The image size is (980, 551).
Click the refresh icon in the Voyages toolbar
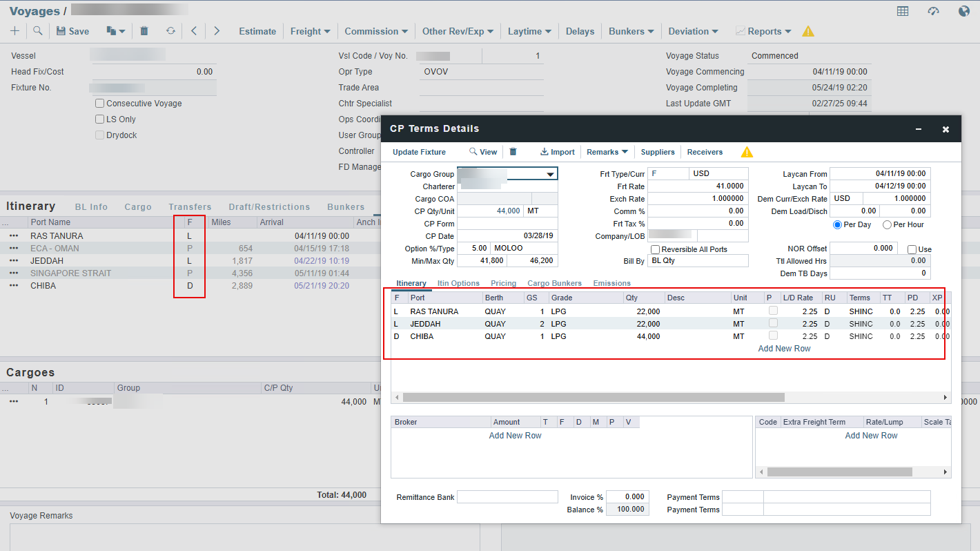pyautogui.click(x=170, y=31)
